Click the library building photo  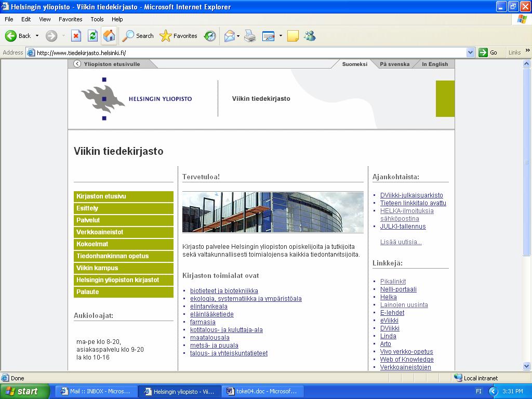[x=273, y=212]
